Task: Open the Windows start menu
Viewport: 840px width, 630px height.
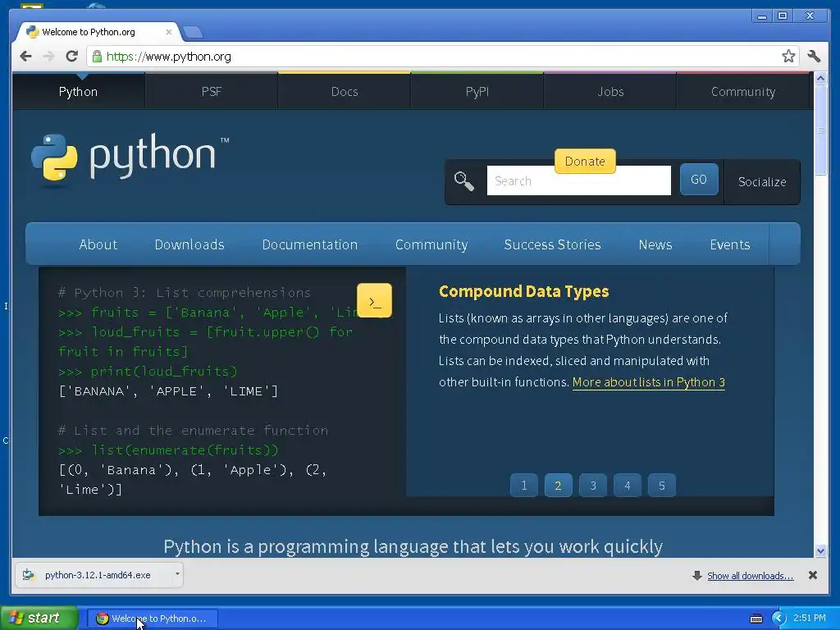Action: click(39, 619)
